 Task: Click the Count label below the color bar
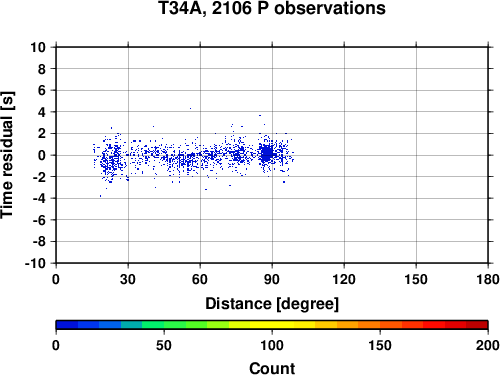point(272,368)
